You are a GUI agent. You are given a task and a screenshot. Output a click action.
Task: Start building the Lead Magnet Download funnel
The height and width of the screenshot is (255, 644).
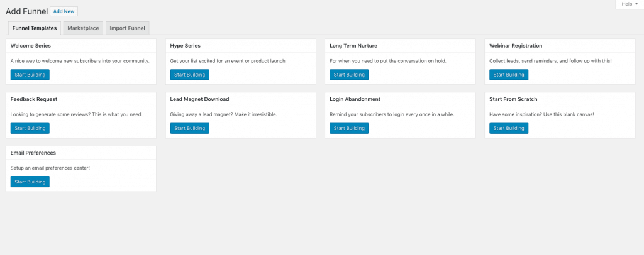click(189, 128)
